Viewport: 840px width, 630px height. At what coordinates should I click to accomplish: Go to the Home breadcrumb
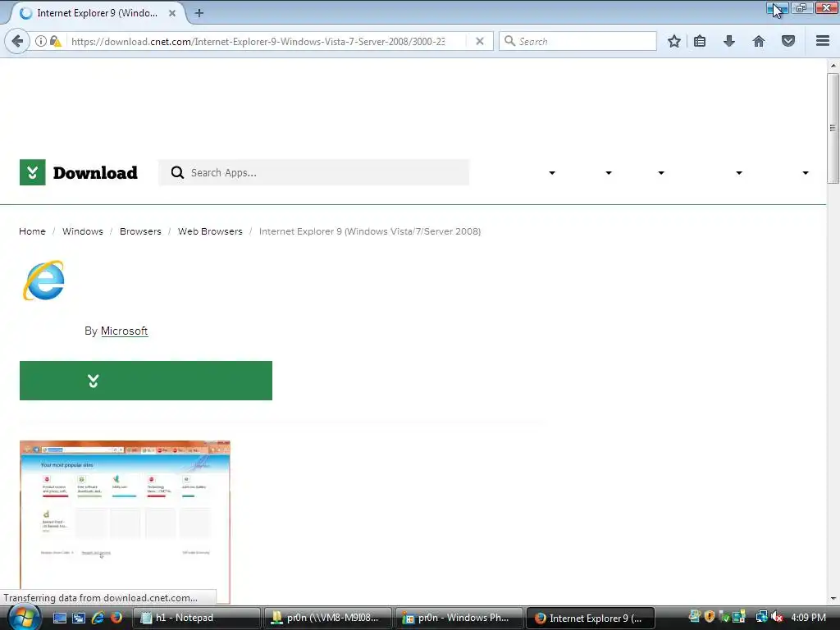click(x=32, y=231)
